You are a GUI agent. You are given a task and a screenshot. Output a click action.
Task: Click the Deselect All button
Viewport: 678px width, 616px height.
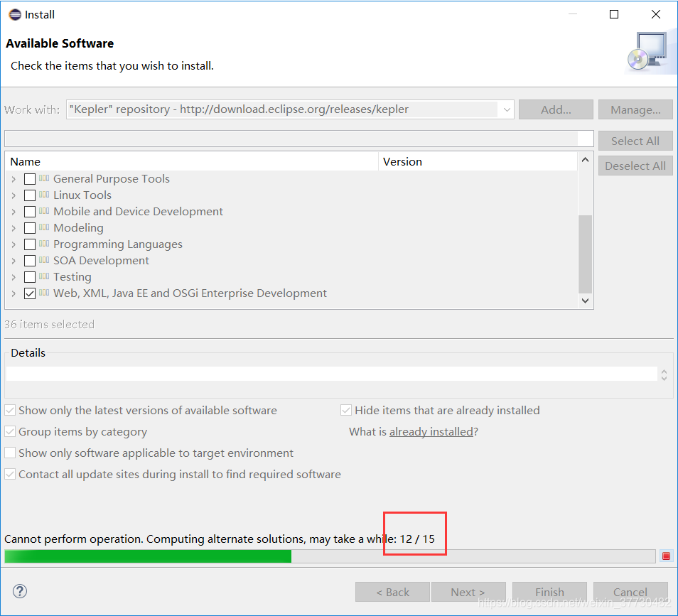pyautogui.click(x=635, y=166)
